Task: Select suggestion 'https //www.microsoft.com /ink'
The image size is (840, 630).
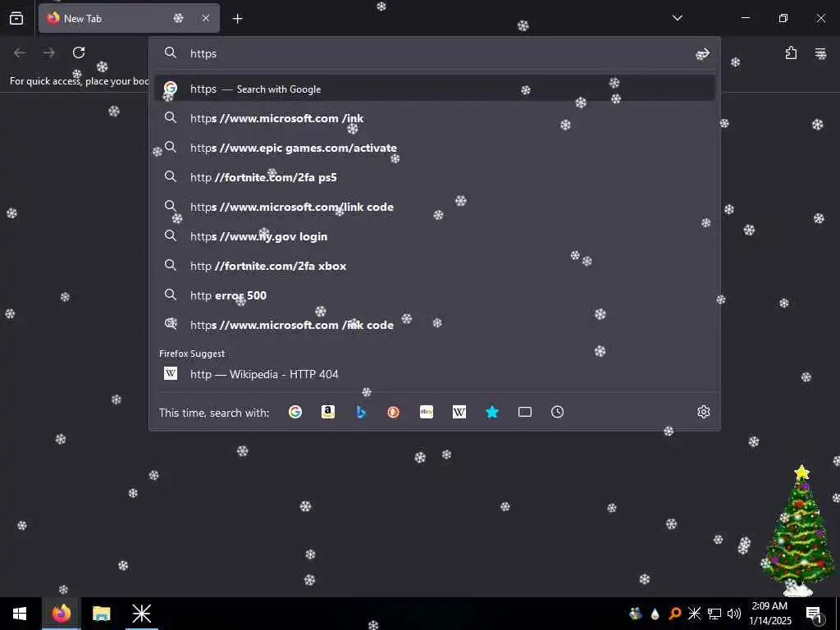Action: point(435,118)
